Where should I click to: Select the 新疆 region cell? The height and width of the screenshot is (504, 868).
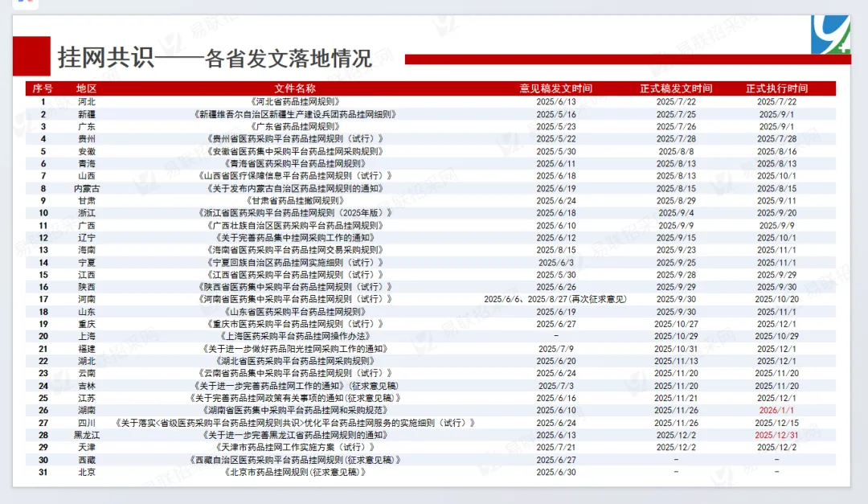click(x=86, y=114)
